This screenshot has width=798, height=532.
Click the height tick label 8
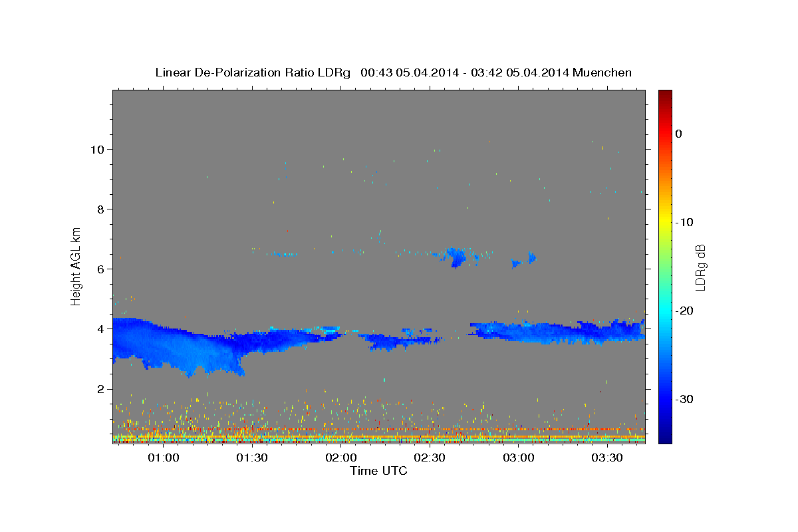click(x=102, y=209)
